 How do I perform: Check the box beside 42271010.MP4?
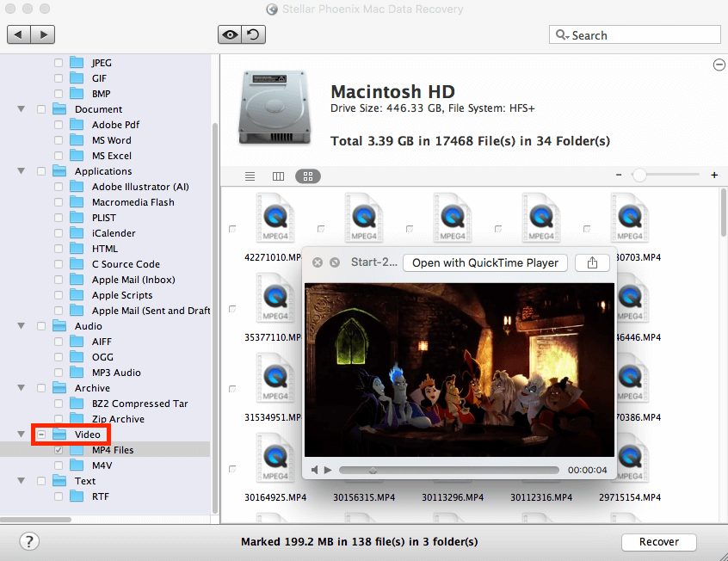(232, 229)
